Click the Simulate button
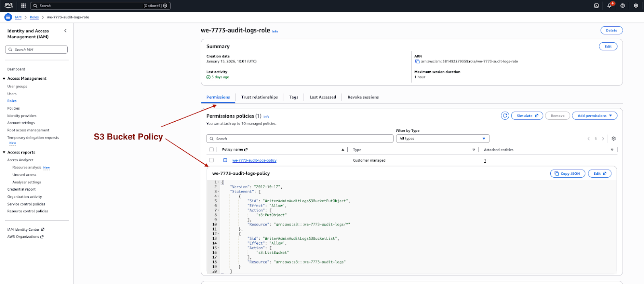This screenshot has height=284, width=644. (x=527, y=116)
